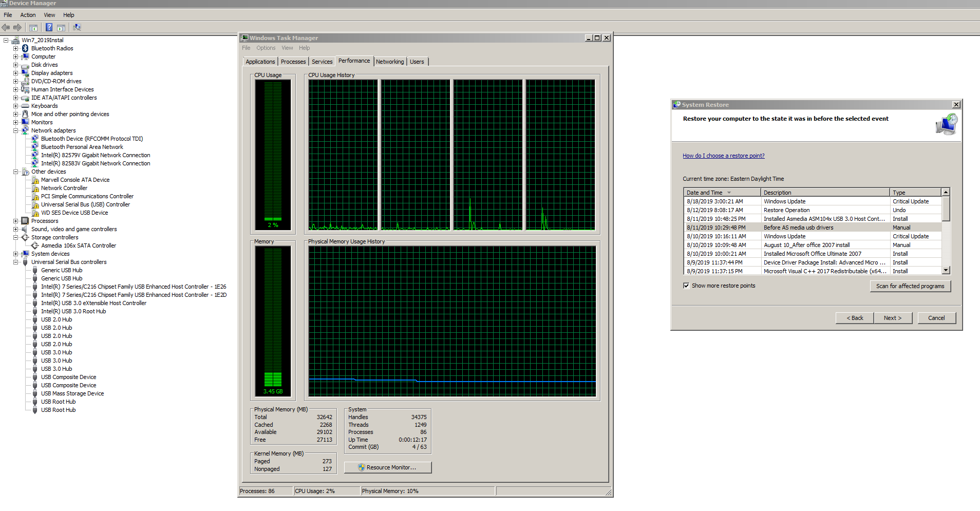980x511 pixels.
Task: Click the show/hide action pane toolbar icon
Action: click(61, 28)
